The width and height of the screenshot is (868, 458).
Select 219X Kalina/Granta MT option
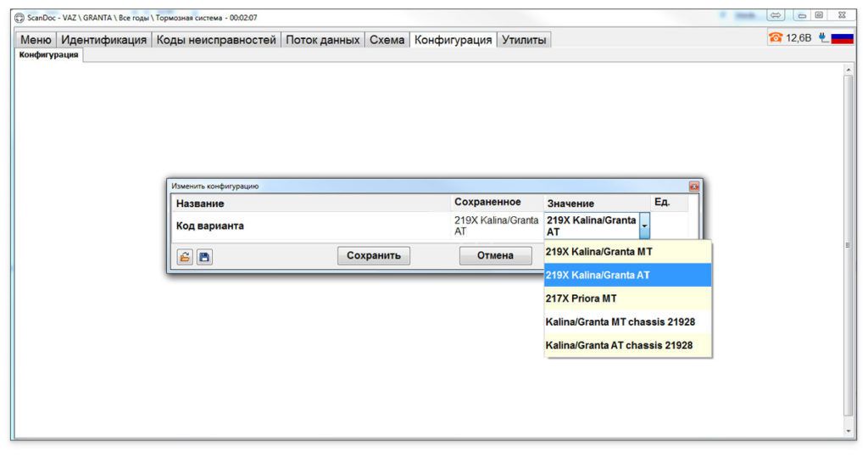click(x=627, y=252)
